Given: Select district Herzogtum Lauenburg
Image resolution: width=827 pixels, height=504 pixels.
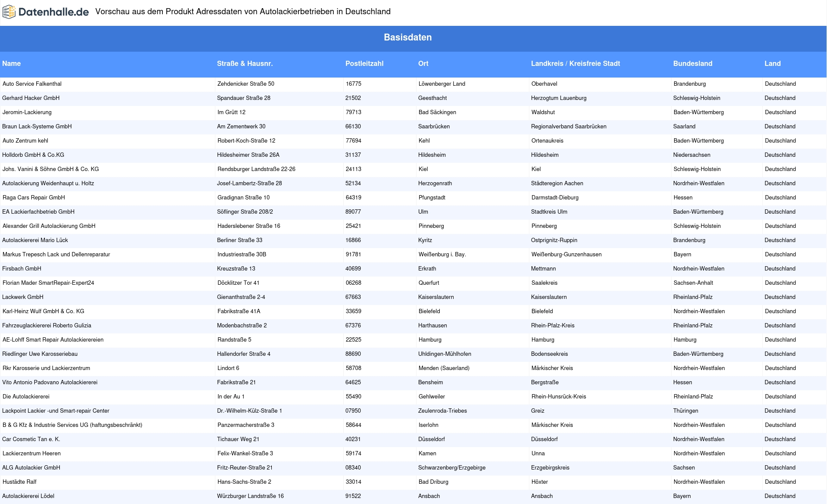Looking at the screenshot, I should (559, 98).
